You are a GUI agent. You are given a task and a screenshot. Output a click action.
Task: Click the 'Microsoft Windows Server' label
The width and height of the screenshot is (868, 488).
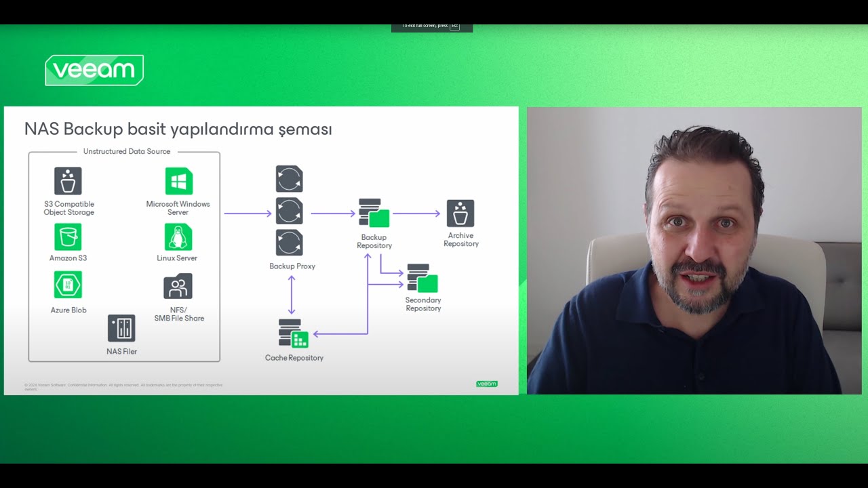(178, 208)
